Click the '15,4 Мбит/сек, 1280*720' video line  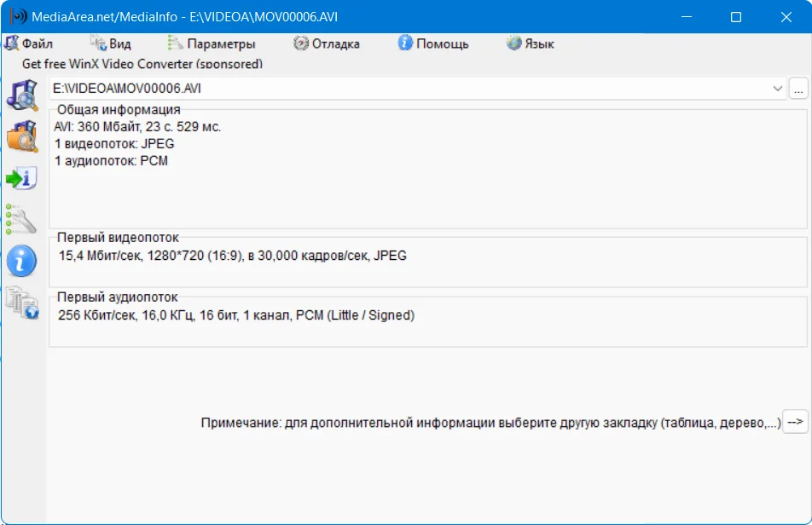tap(233, 256)
